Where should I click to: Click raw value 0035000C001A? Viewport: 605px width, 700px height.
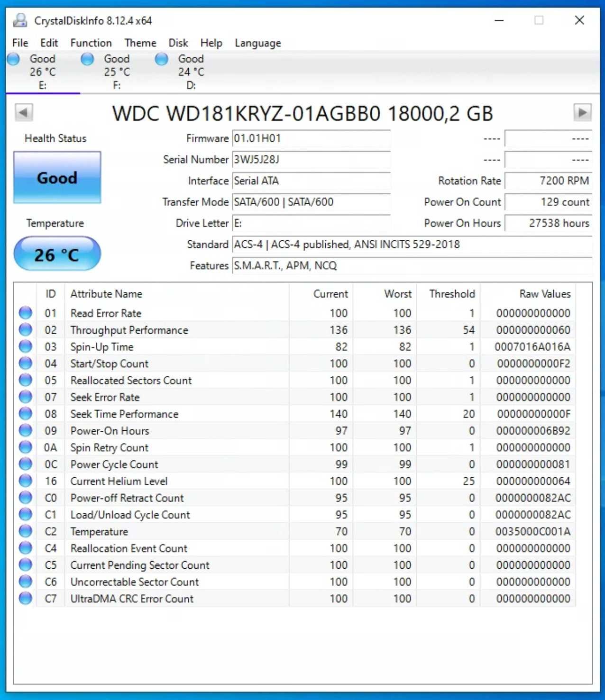(x=533, y=532)
